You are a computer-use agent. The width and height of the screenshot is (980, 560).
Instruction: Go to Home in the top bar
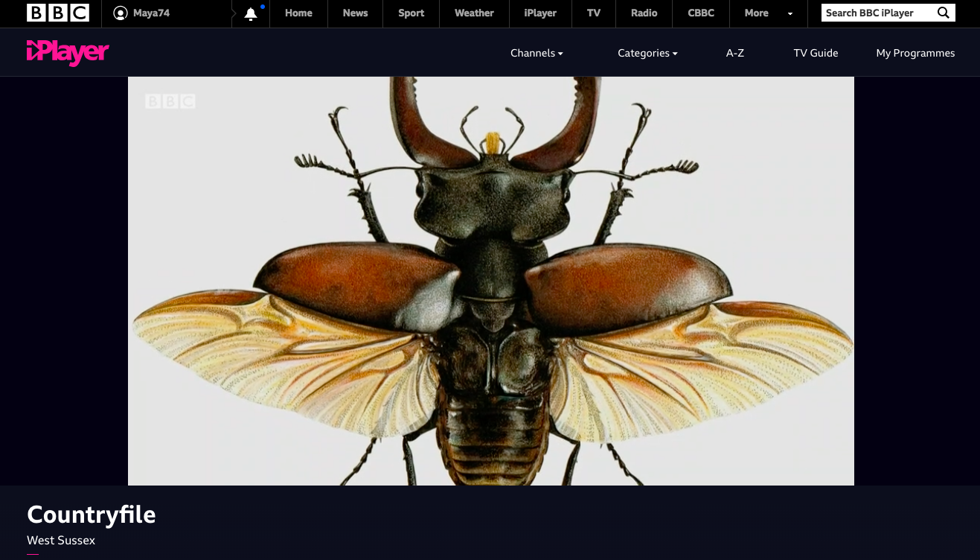(298, 13)
